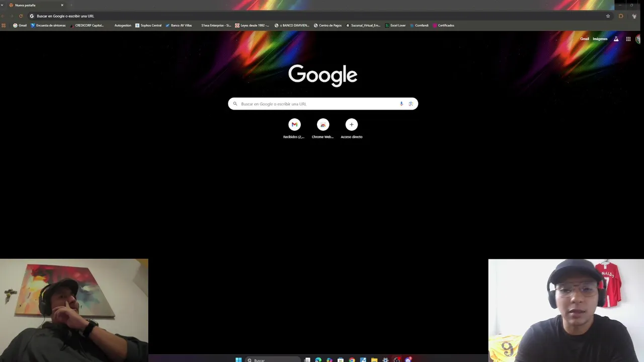Close the Nueva pestaña tab
The image size is (644, 362).
coord(62,5)
